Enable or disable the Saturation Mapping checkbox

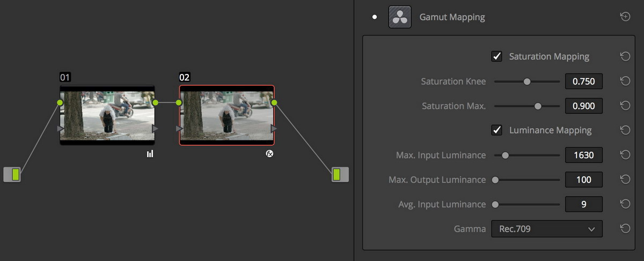point(497,56)
